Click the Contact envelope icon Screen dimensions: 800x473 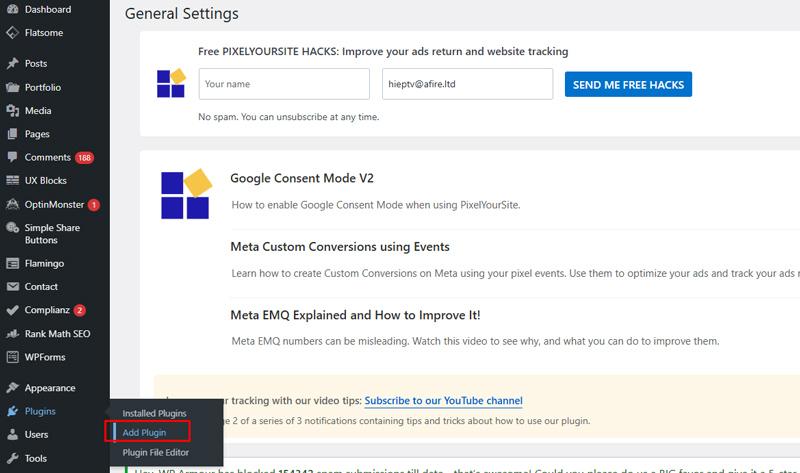coord(12,287)
